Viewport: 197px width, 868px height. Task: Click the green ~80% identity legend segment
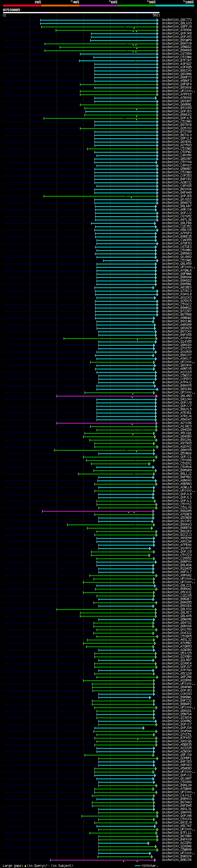point(137,6)
